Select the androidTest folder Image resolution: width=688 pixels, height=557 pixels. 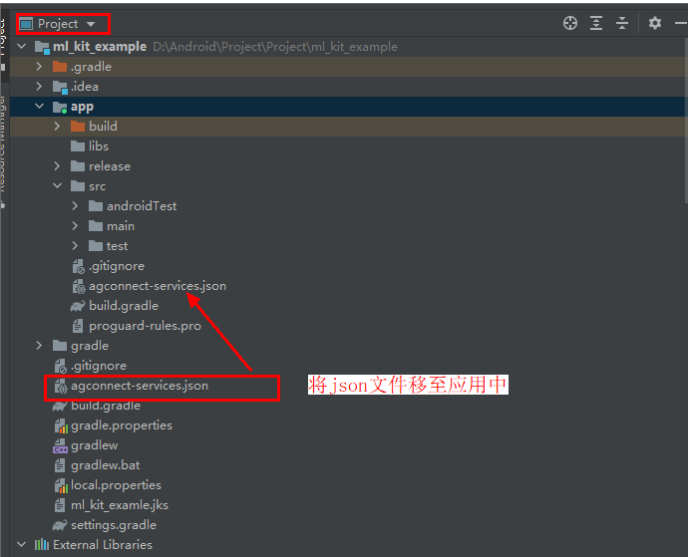click(x=141, y=206)
